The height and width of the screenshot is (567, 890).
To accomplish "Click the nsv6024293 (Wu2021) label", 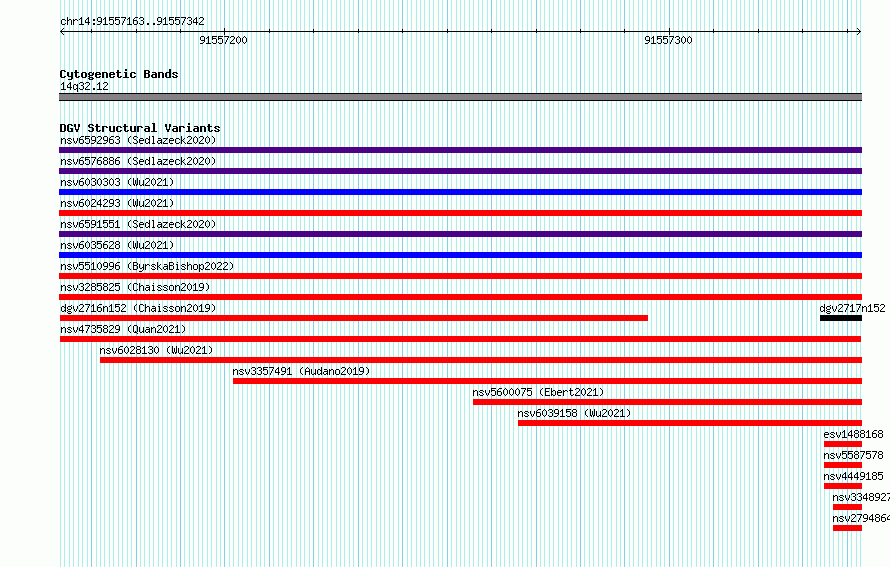I will 117,203.
